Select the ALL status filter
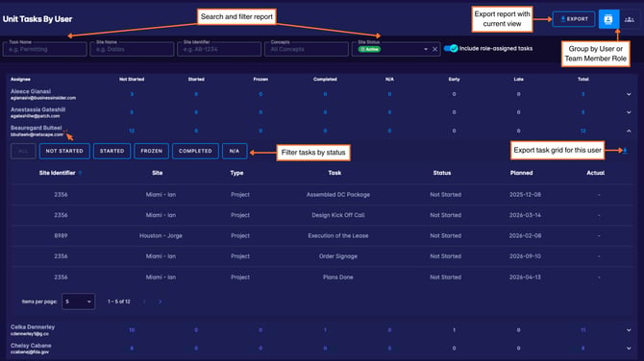This screenshot has width=644, height=361. (23, 151)
